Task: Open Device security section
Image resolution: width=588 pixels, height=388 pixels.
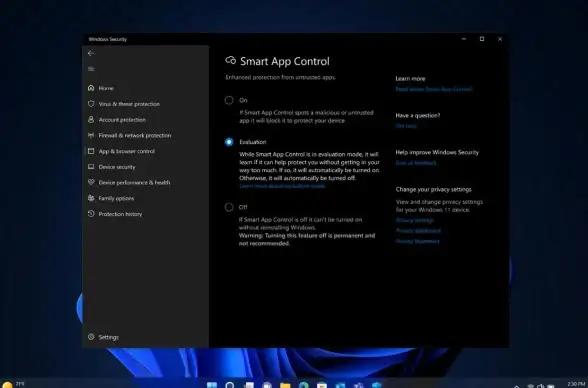Action: pos(112,167)
